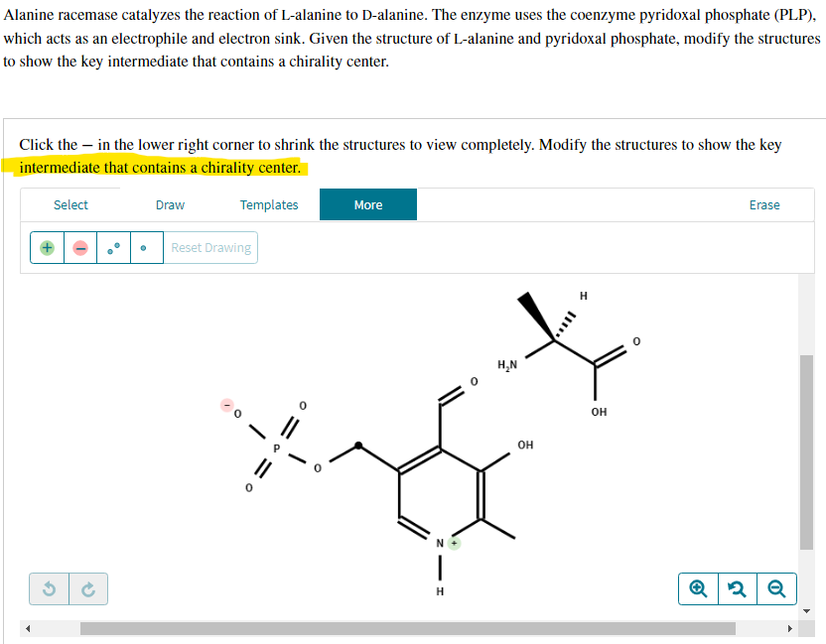
Task: Select the decrease charge (−) tool
Action: (x=79, y=247)
